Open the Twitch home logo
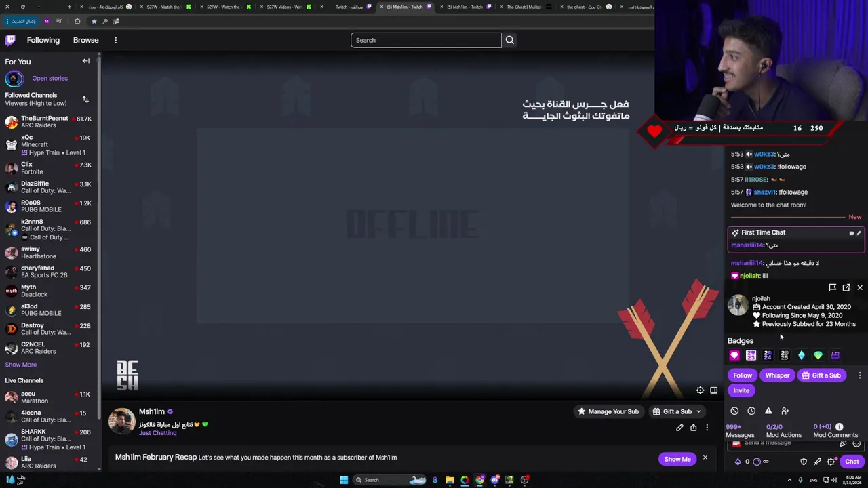 (10, 40)
